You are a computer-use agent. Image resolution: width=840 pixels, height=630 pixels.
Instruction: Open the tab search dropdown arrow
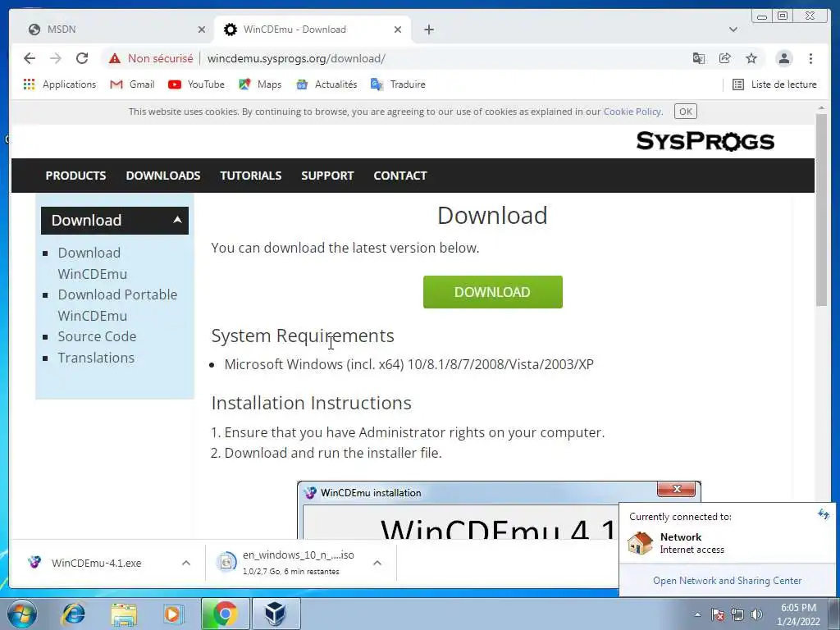point(733,30)
